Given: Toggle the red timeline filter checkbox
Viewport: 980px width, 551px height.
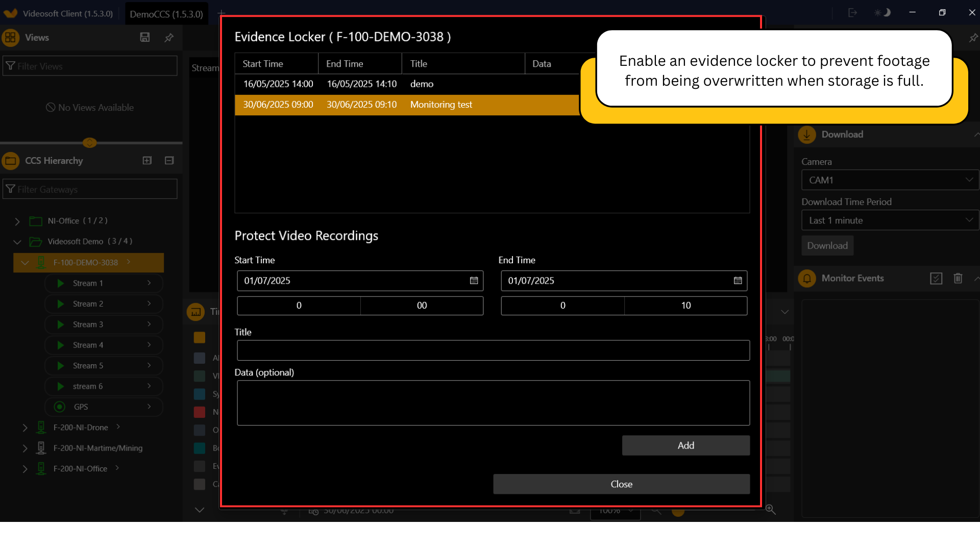Looking at the screenshot, I should pos(200,412).
